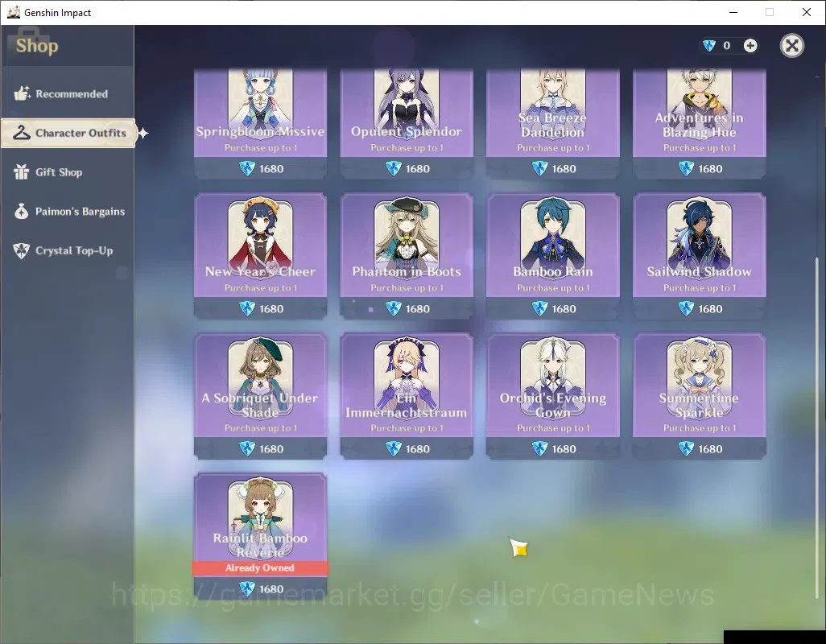The image size is (826, 644).
Task: Click the crystal icon under Orchid's Evening Gown
Action: [540, 448]
